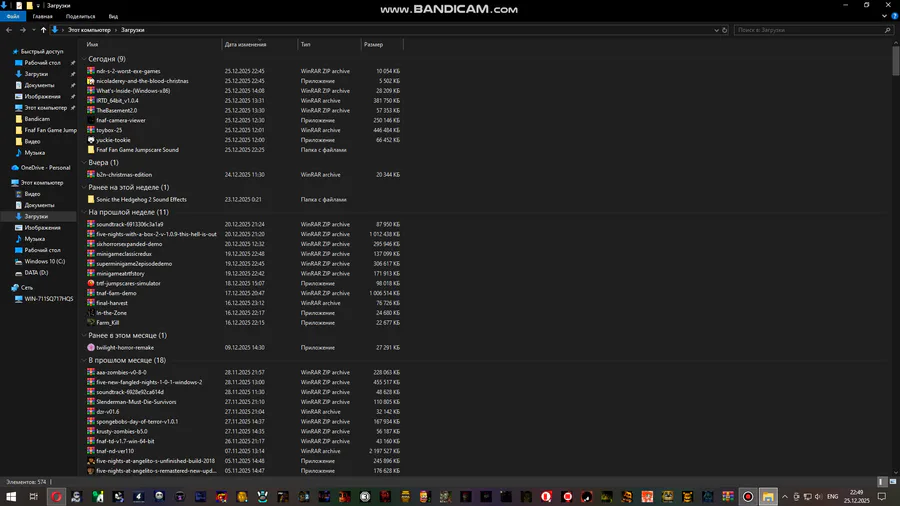Click the Fnaf Fan Game Jumpscare Sound folder icon
Image resolution: width=900 pixels, height=506 pixels.
point(91,150)
